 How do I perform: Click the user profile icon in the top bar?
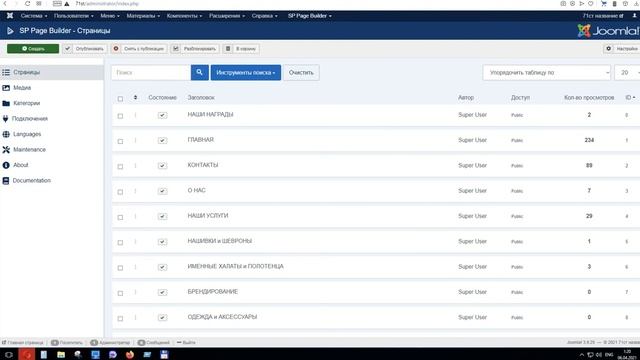[x=634, y=16]
